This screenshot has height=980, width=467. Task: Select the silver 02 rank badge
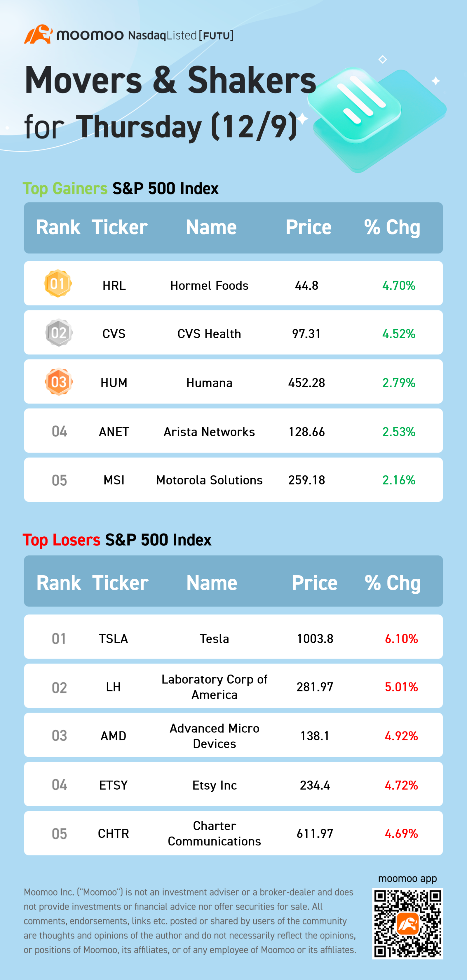pyautogui.click(x=59, y=333)
